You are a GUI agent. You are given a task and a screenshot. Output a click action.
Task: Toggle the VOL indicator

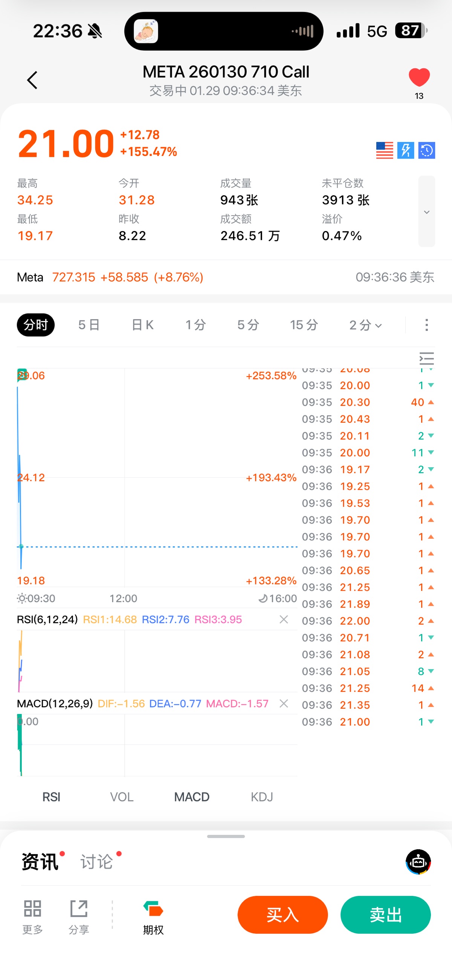click(x=122, y=797)
